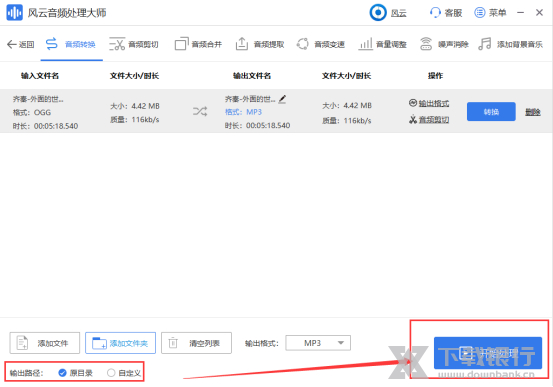Click input 大小: 4.42 MB value
This screenshot has height=387, width=553.
point(135,106)
